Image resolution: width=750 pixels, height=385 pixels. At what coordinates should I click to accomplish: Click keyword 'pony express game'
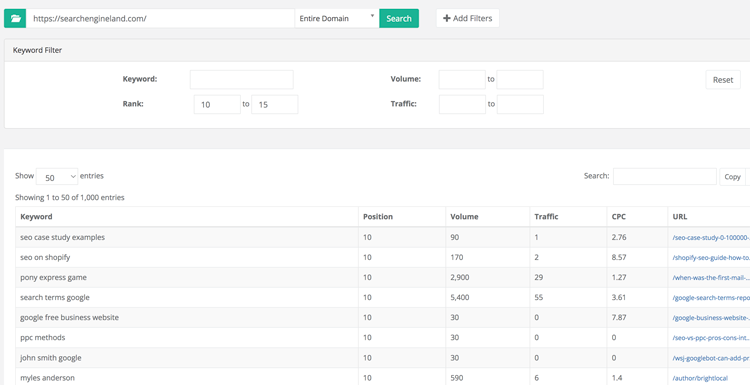pyautogui.click(x=53, y=277)
